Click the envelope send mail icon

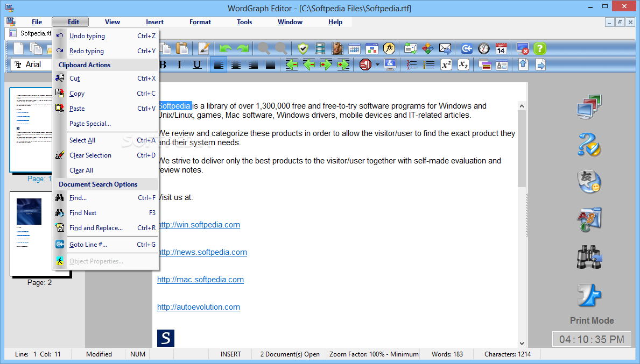(x=445, y=48)
